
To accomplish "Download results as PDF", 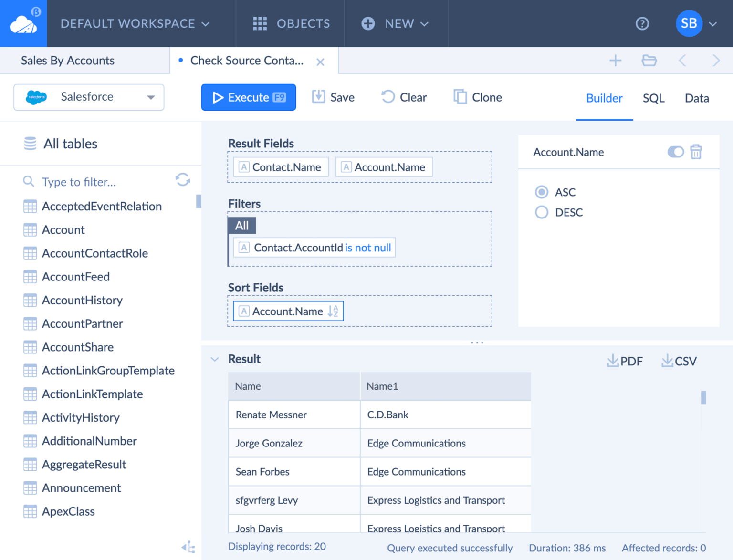I will pyautogui.click(x=625, y=361).
